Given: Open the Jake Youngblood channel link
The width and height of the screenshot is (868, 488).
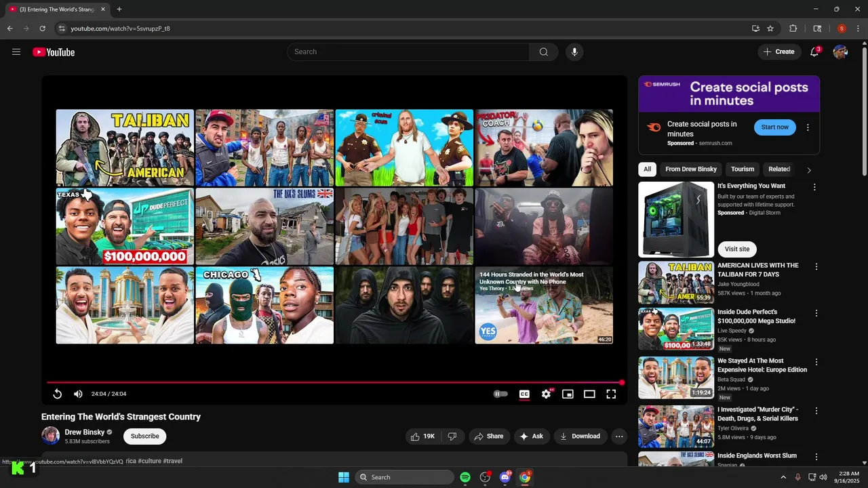Looking at the screenshot, I should click(738, 284).
